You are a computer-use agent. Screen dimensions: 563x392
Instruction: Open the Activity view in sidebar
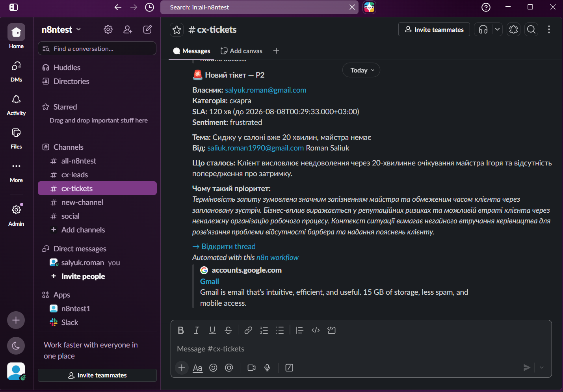click(x=16, y=105)
